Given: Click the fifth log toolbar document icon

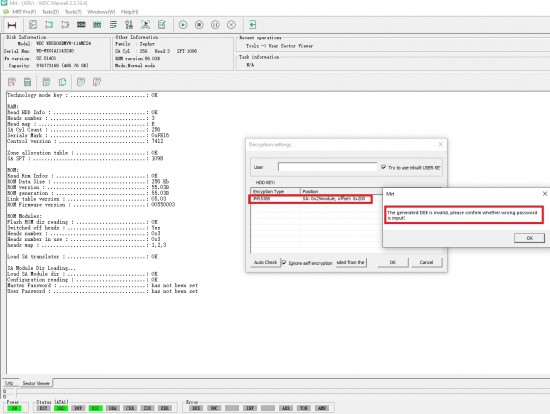Looking at the screenshot, I should (x=81, y=82).
